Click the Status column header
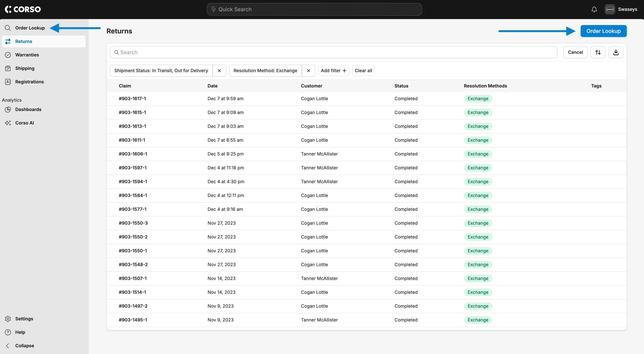 pos(401,86)
